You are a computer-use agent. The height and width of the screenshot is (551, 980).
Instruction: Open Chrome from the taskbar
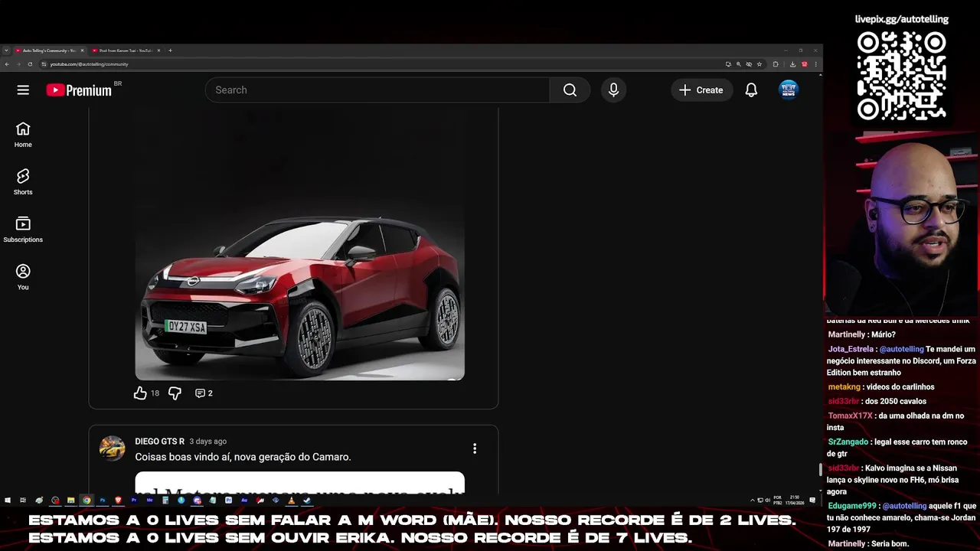[87, 500]
